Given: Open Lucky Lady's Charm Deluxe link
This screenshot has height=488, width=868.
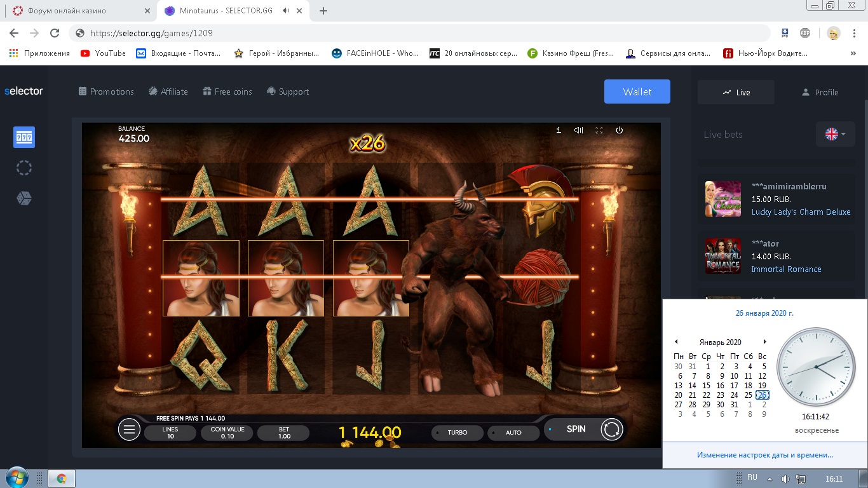Looking at the screenshot, I should coord(801,212).
